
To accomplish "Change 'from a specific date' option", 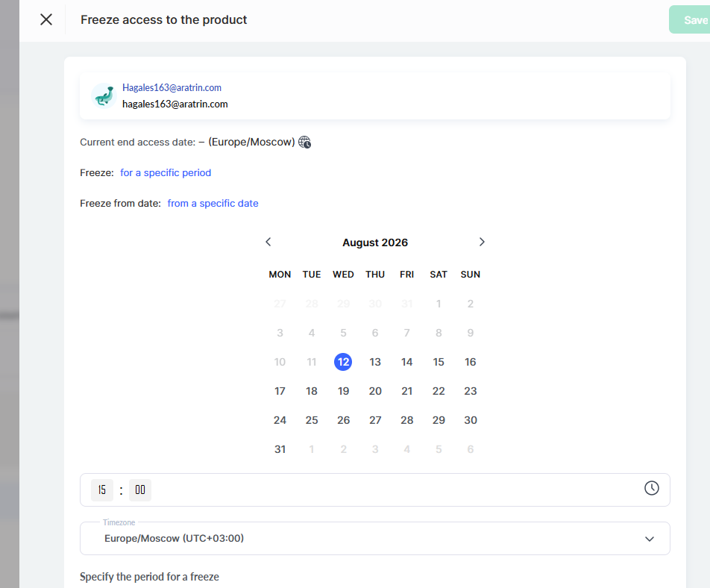I will 213,204.
